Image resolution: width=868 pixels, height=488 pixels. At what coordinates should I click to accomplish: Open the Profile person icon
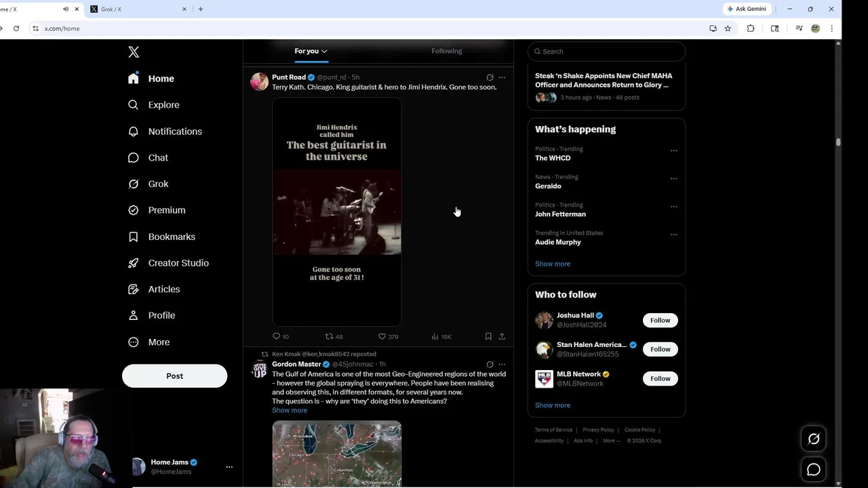pos(134,315)
